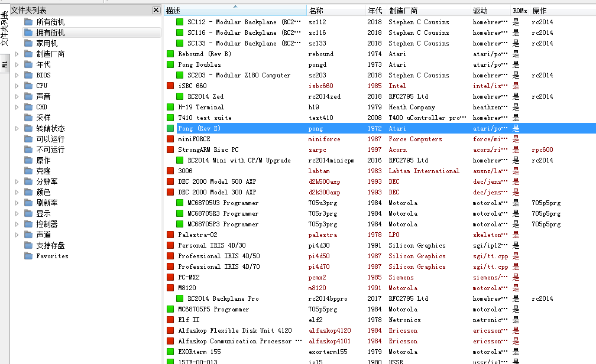This screenshot has height=364, width=596.
Task: Select the 刷新率 folder
Action: tap(47, 203)
